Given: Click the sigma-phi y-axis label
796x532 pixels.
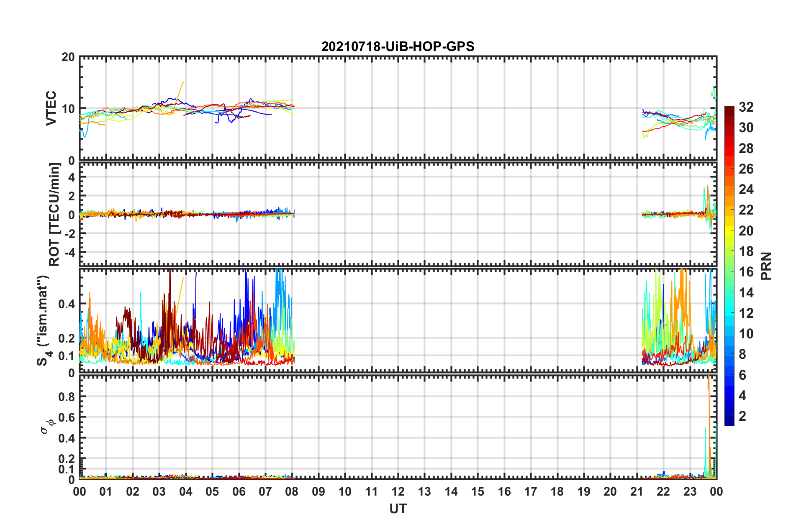Looking at the screenshot, I should pos(48,427).
